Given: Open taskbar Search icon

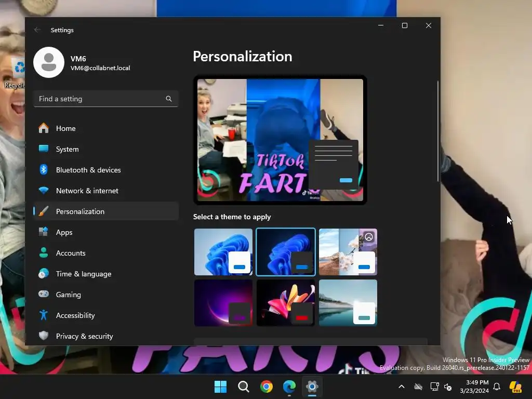Looking at the screenshot, I should coord(243,387).
